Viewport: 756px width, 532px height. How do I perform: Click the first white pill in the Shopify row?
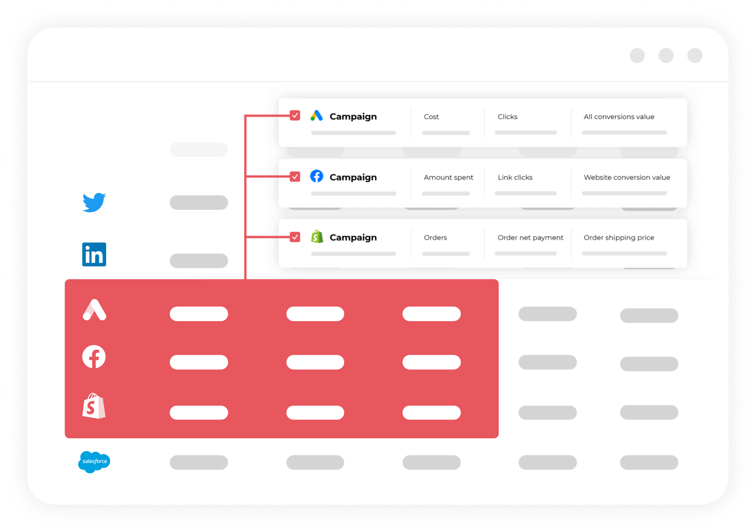[199, 413]
